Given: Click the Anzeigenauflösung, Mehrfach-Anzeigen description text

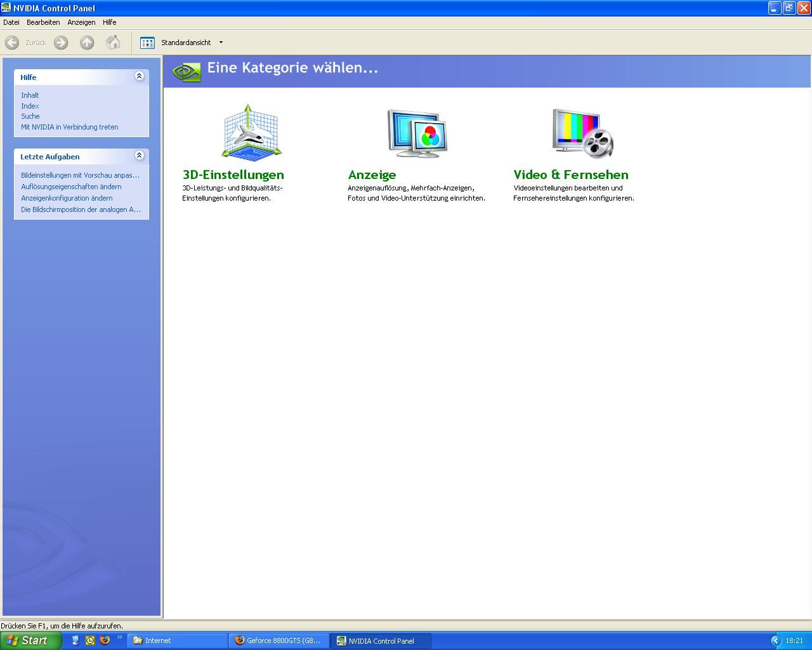Looking at the screenshot, I should tap(416, 193).
